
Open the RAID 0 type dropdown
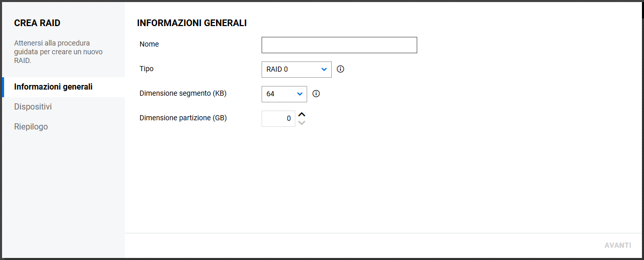pos(296,69)
